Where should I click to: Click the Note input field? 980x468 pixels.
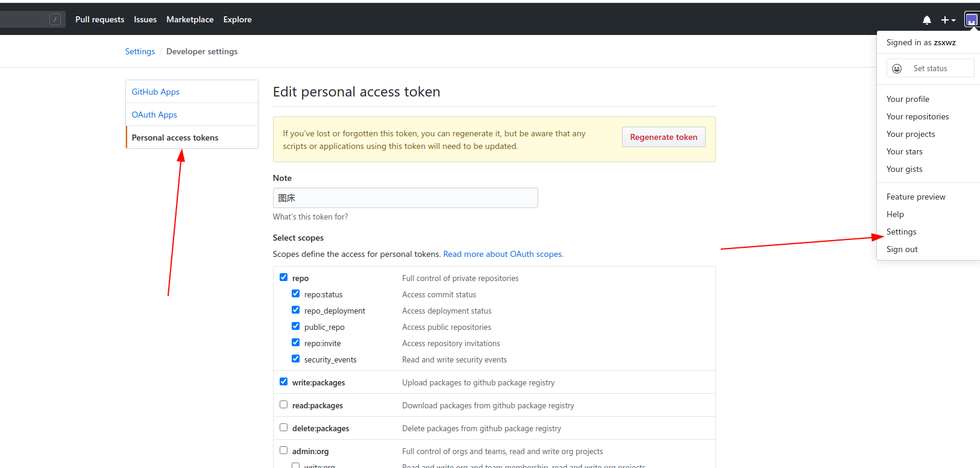[x=405, y=198]
